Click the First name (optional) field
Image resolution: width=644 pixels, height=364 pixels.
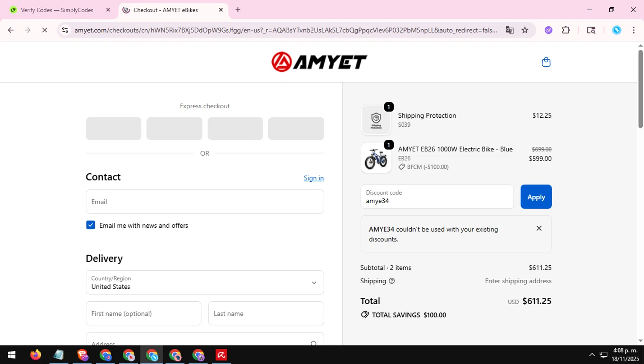coord(143,313)
